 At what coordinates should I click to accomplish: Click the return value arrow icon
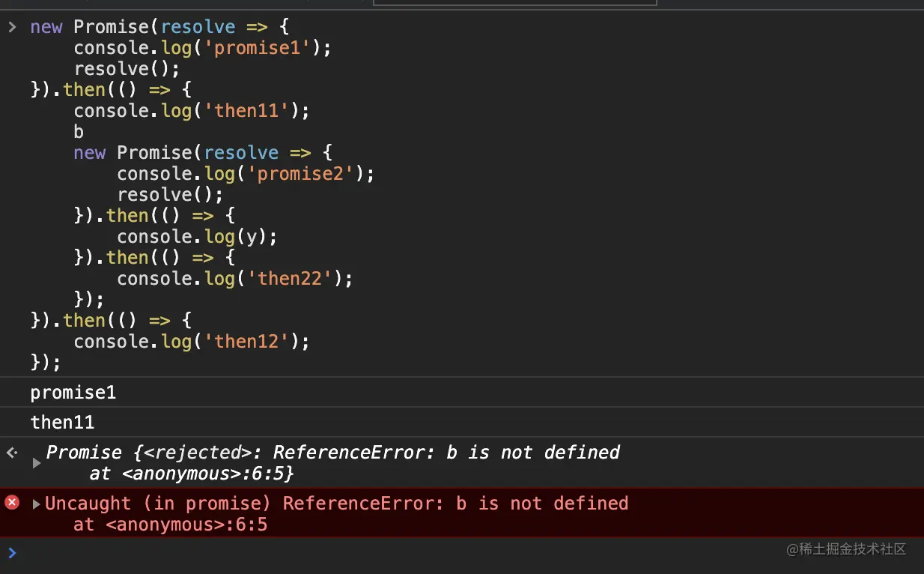pyautogui.click(x=12, y=453)
